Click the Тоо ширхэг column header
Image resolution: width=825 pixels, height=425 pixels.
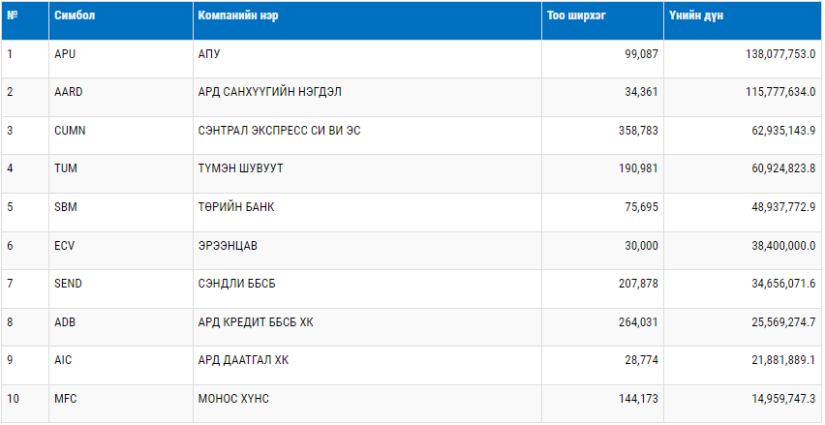tap(576, 16)
